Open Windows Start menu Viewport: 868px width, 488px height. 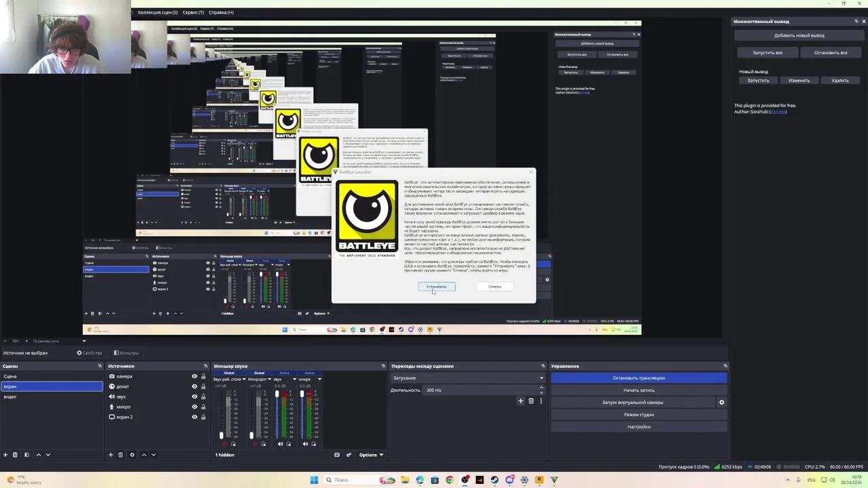pyautogui.click(x=314, y=480)
